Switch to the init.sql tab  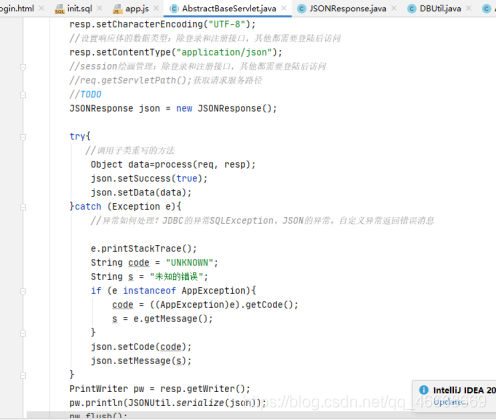click(80, 8)
